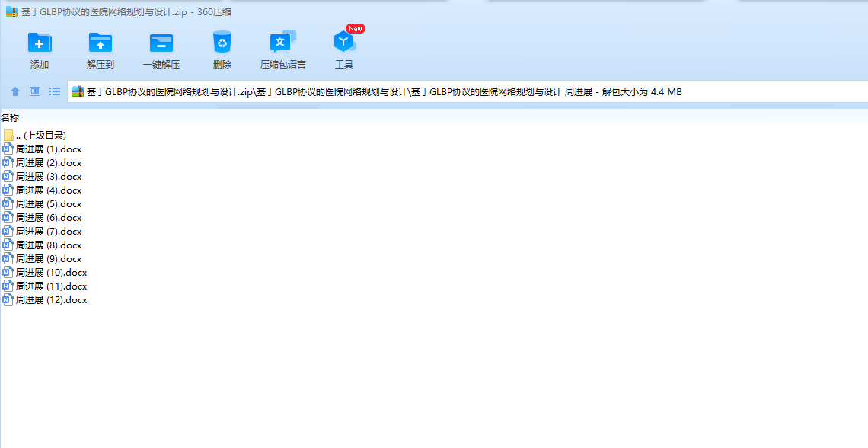Screen dimensions: 868x448
Task: Select the file 周进展 (11).docx
Action: 46,286
